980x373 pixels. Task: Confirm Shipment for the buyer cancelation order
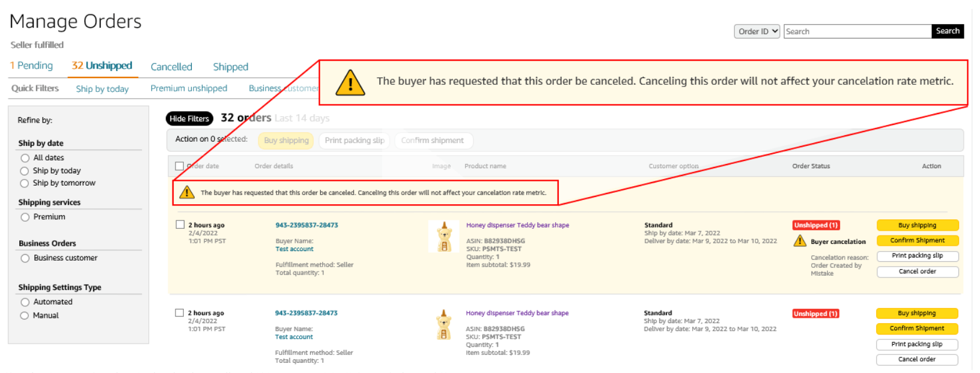pyautogui.click(x=918, y=240)
